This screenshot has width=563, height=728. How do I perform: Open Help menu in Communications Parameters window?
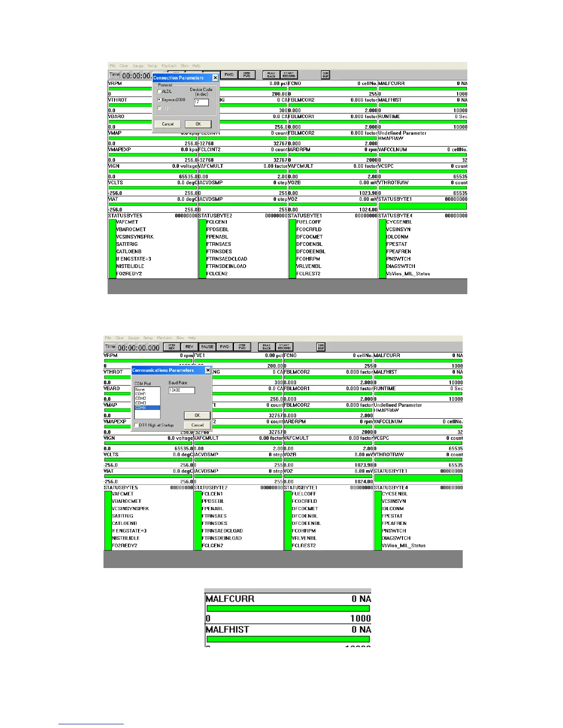(192, 338)
